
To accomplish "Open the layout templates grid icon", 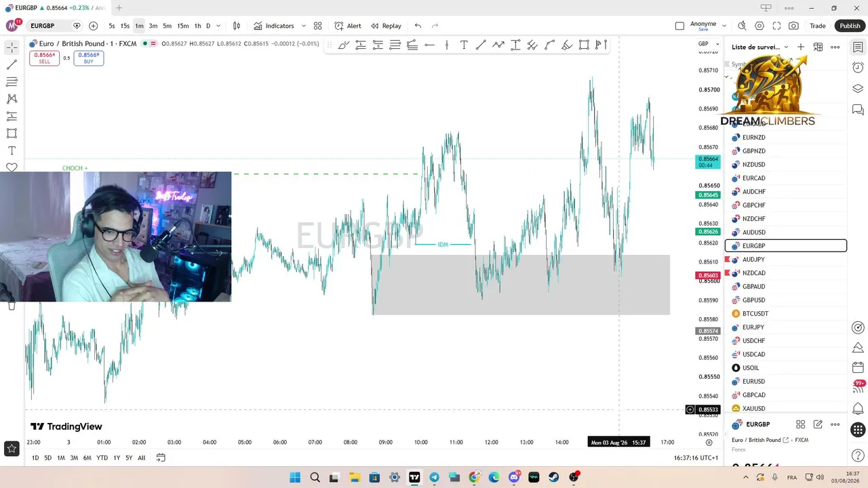I will [x=317, y=26].
